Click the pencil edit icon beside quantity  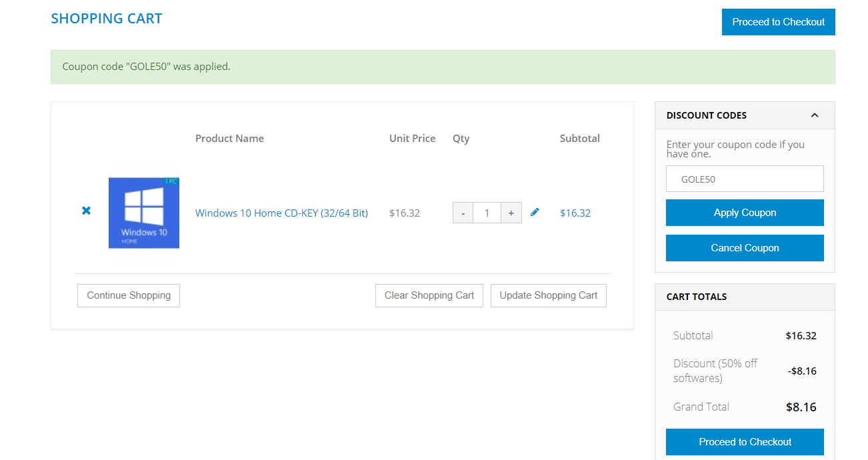[535, 212]
